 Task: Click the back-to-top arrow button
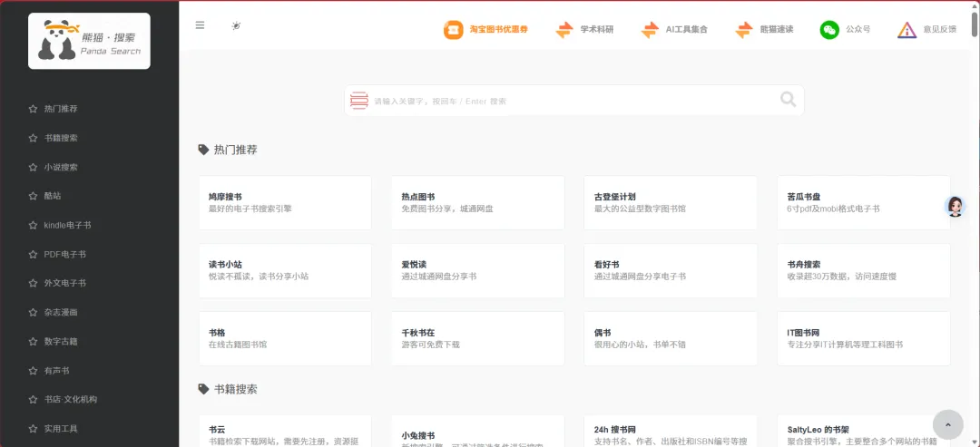(x=947, y=424)
